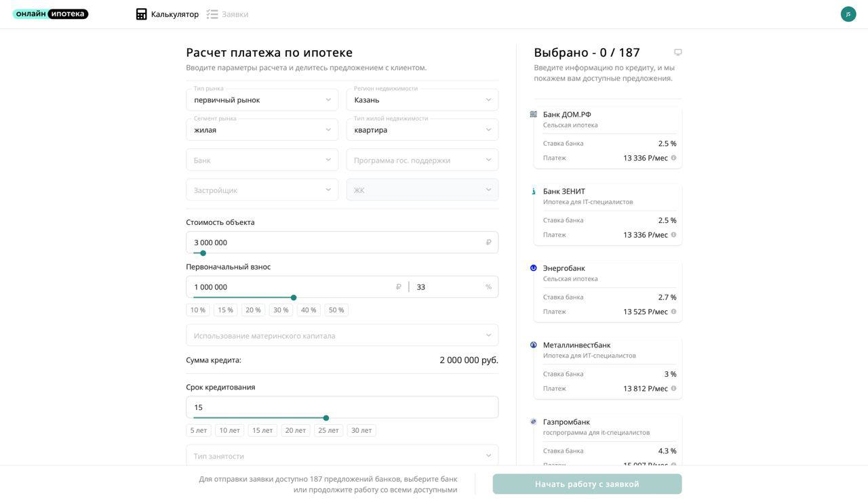Click the Срок кредитования slider handle
Viewport: 868px width, 502px height.
pos(326,418)
